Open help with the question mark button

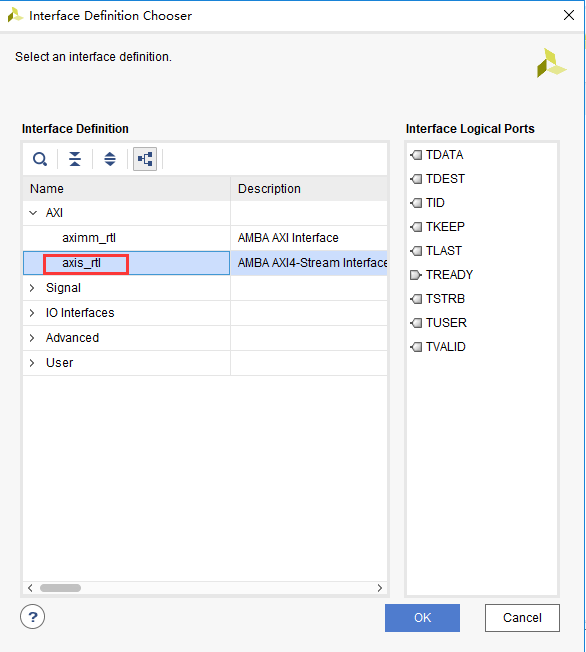(32, 617)
